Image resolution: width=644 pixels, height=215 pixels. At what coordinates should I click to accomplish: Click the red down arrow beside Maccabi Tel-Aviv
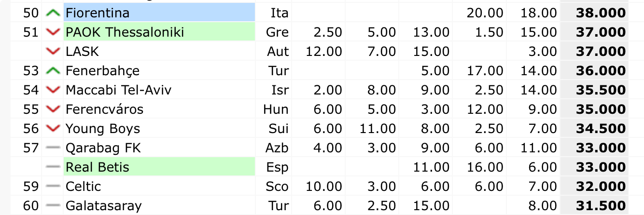52,90
